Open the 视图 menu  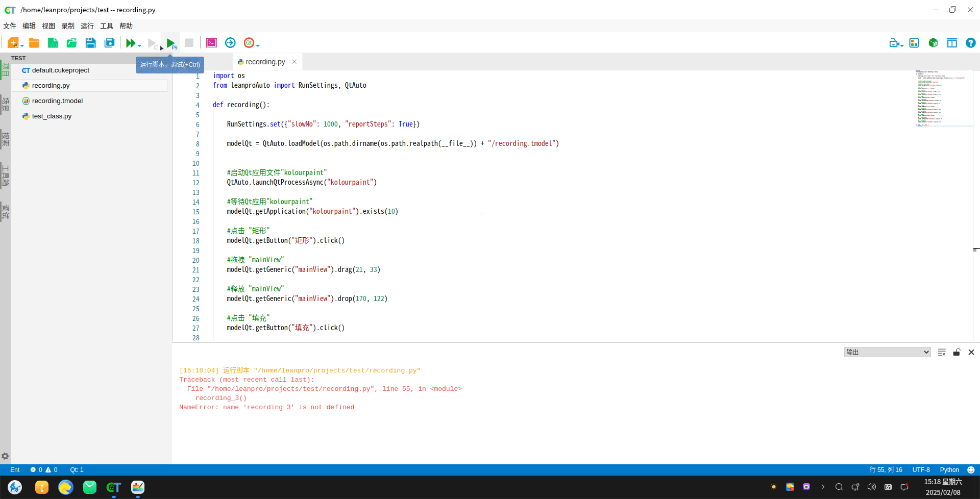(48, 26)
